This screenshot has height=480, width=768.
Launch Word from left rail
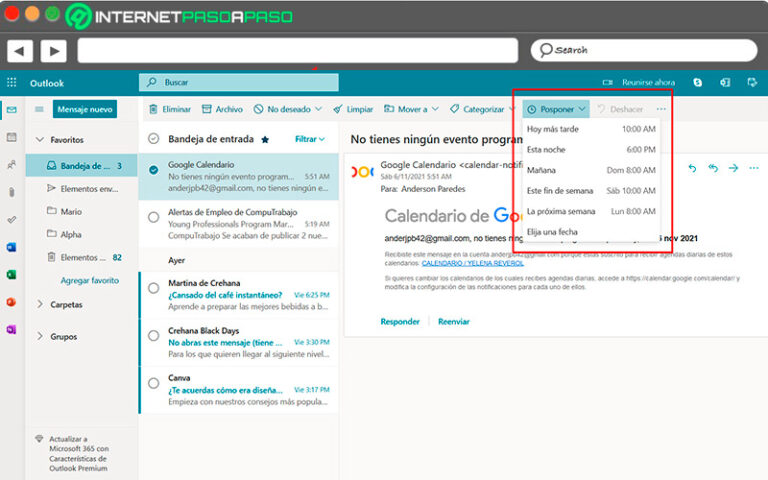pos(12,247)
